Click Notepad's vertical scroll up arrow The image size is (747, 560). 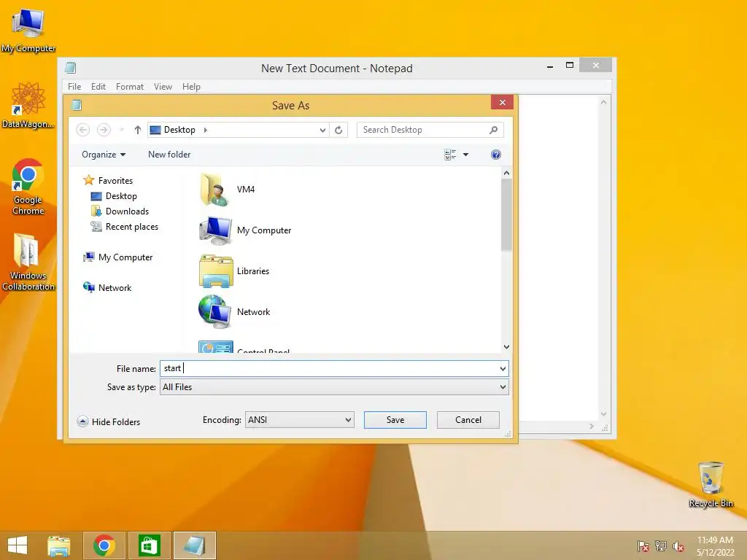tap(603, 102)
